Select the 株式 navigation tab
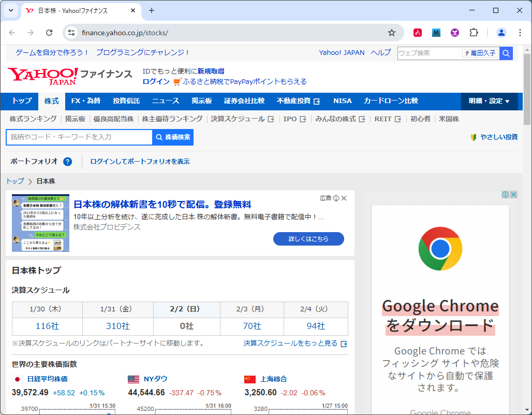532x415 pixels. pyautogui.click(x=52, y=101)
